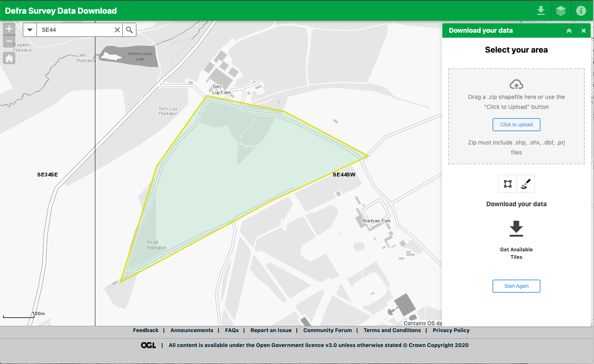Click the Defra Survey Data Download title
Image resolution: width=594 pixels, height=364 pixels.
coord(61,11)
